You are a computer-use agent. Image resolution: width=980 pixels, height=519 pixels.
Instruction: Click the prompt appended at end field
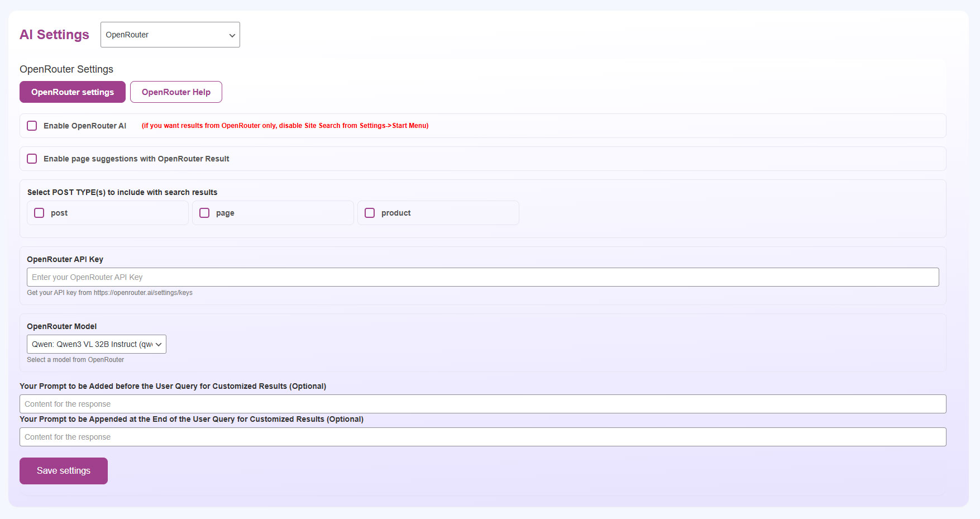pos(482,437)
